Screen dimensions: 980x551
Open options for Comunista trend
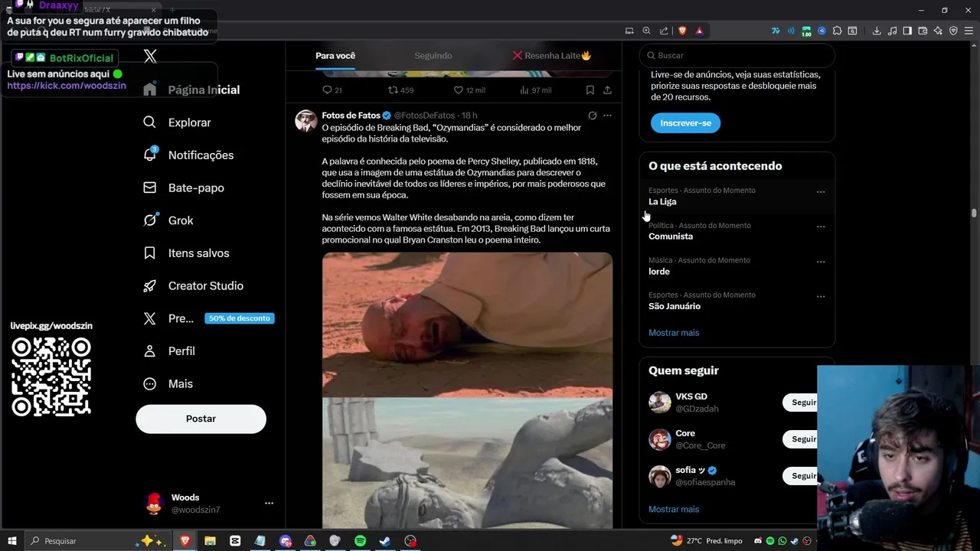click(821, 227)
